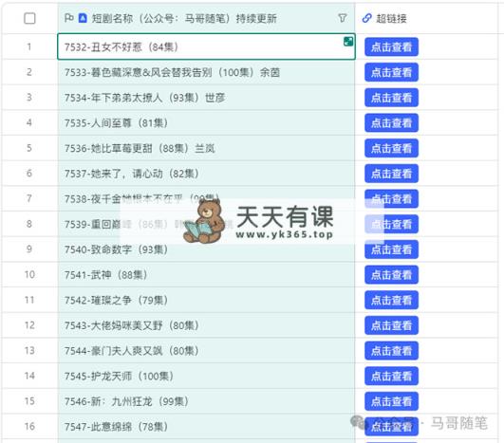Screen dimensions: 504x443
Task: Click 点击查看 for 7542 row
Action: (x=391, y=301)
